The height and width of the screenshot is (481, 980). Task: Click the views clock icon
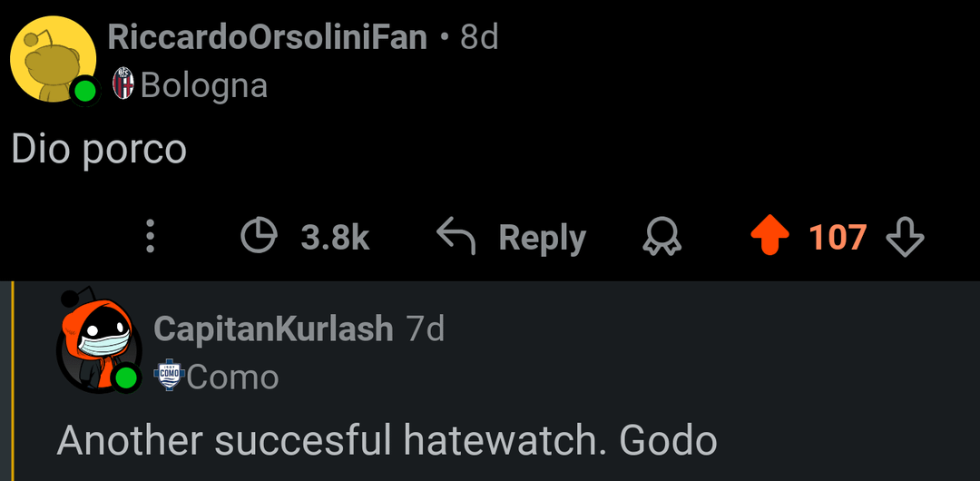click(x=259, y=238)
